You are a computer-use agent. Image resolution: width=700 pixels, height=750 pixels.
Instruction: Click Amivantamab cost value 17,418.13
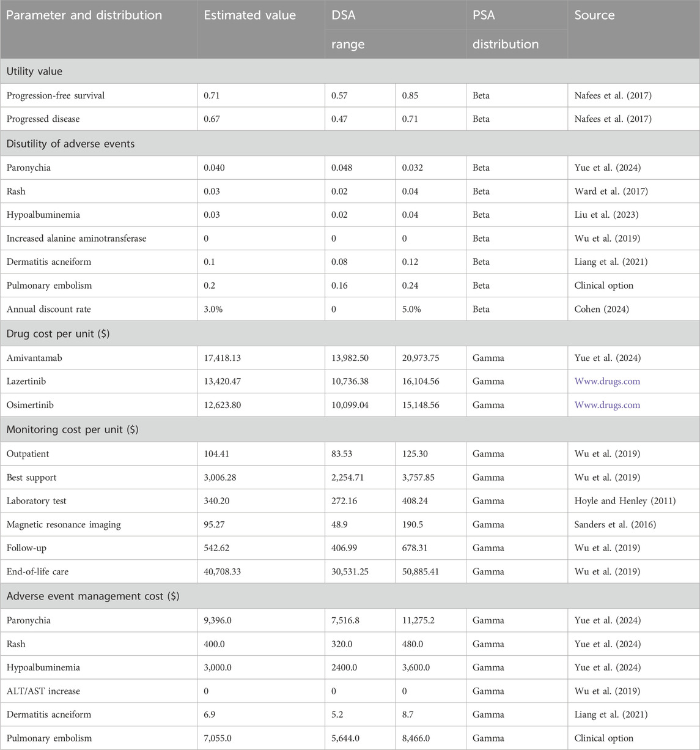click(223, 358)
